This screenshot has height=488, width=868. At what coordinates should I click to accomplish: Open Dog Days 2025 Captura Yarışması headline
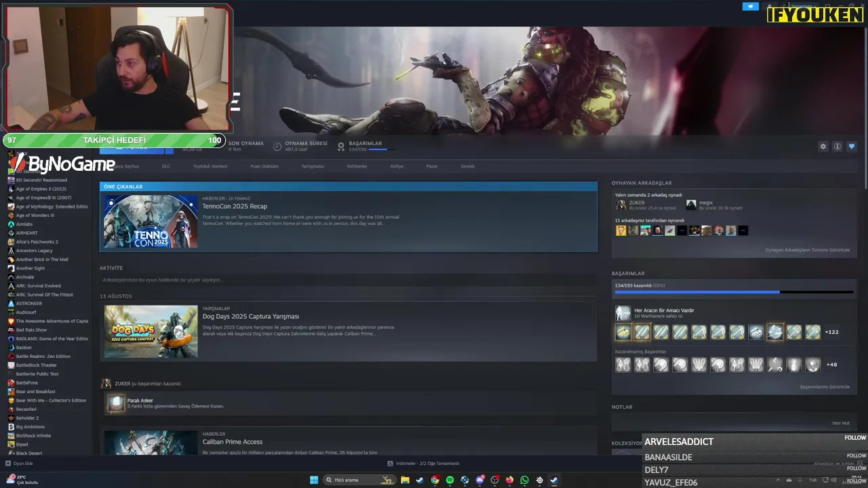[250, 317]
